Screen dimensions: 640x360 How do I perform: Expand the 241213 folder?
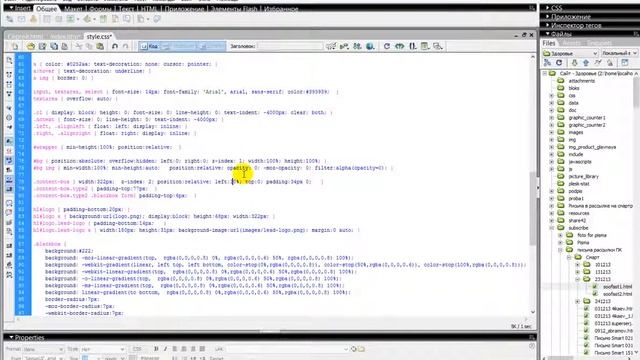[x=578, y=302]
